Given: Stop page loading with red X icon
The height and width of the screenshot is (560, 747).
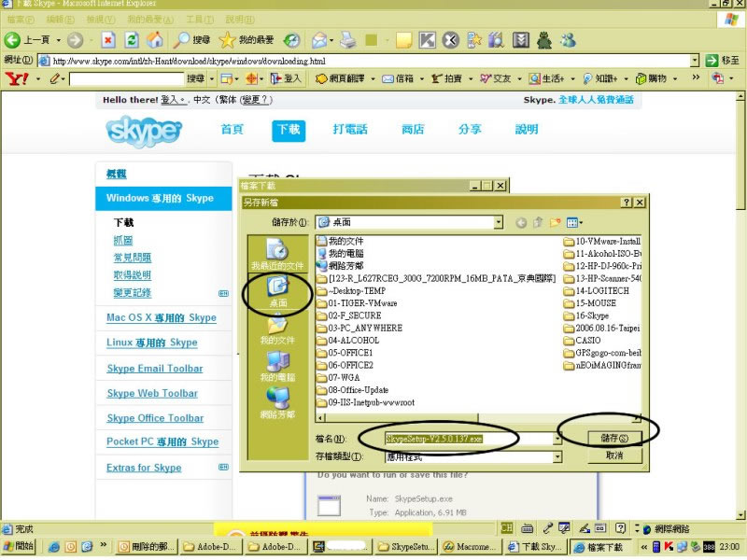Looking at the screenshot, I should tap(108, 40).
